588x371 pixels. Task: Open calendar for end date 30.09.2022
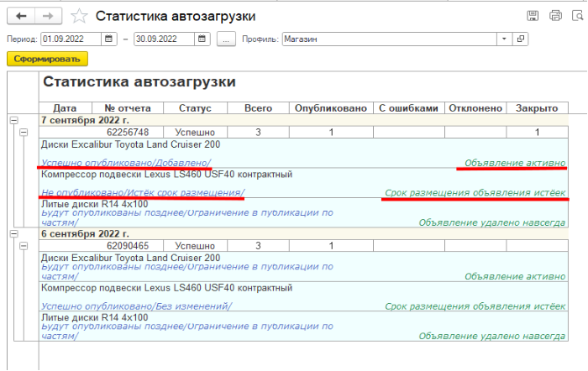point(202,39)
